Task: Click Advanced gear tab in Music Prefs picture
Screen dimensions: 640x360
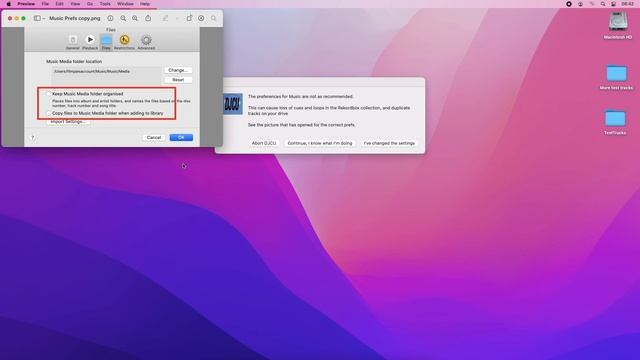Action: [x=146, y=42]
